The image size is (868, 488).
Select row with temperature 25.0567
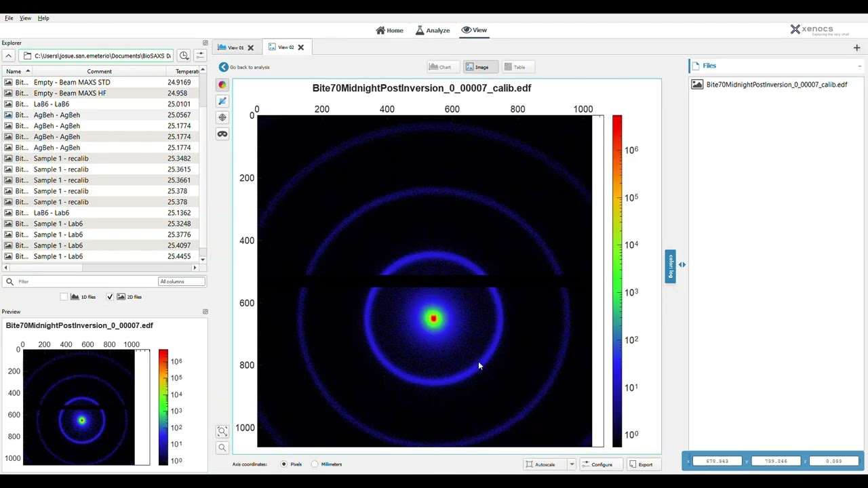(100, 115)
